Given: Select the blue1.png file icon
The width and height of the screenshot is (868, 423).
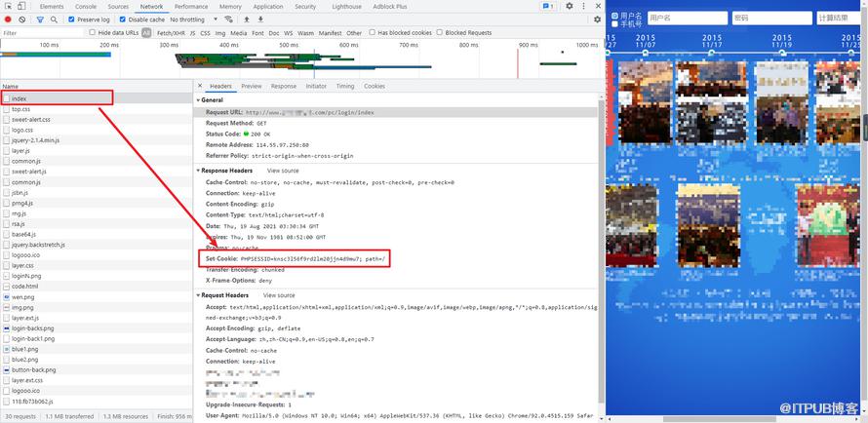Looking at the screenshot, I should tap(6, 350).
